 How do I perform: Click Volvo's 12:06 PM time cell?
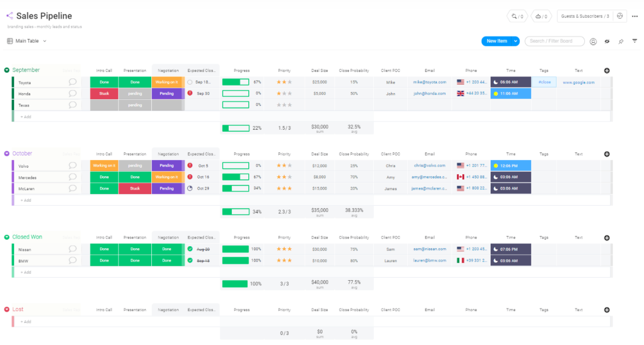[x=511, y=166]
